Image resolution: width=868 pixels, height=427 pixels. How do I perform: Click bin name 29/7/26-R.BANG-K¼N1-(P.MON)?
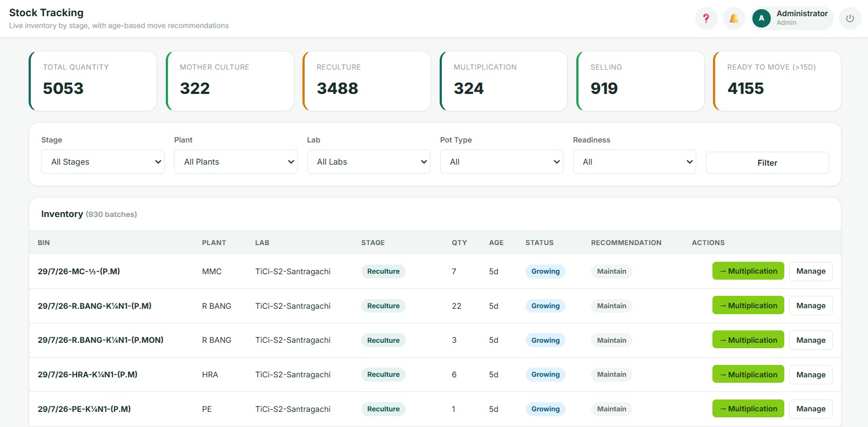point(100,340)
